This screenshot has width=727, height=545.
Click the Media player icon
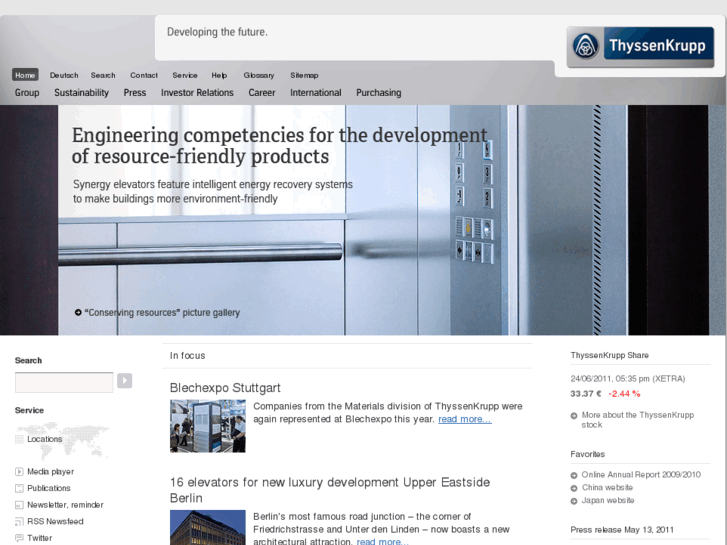click(x=19, y=472)
